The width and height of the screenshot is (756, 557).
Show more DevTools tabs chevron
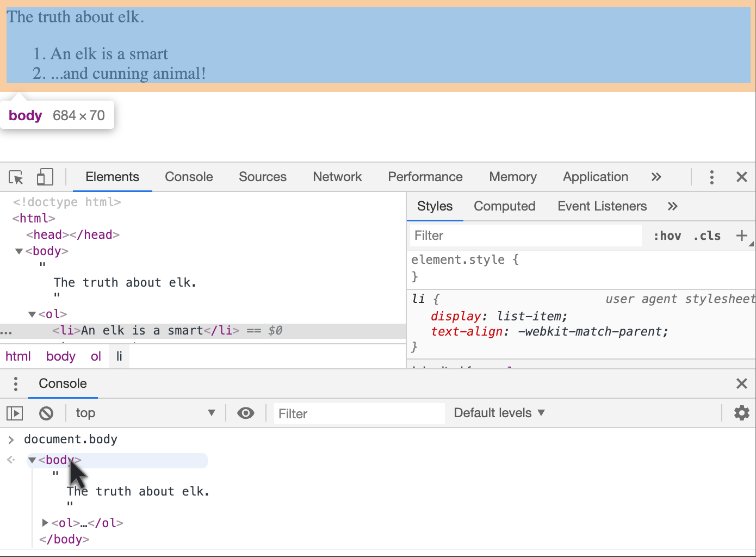656,177
